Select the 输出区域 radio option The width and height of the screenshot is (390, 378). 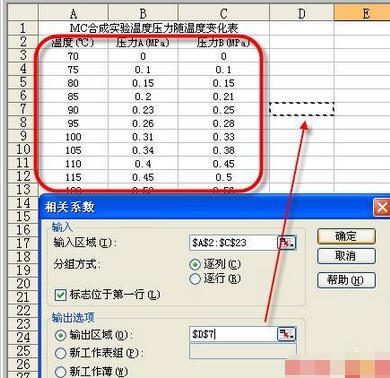pyautogui.click(x=60, y=335)
